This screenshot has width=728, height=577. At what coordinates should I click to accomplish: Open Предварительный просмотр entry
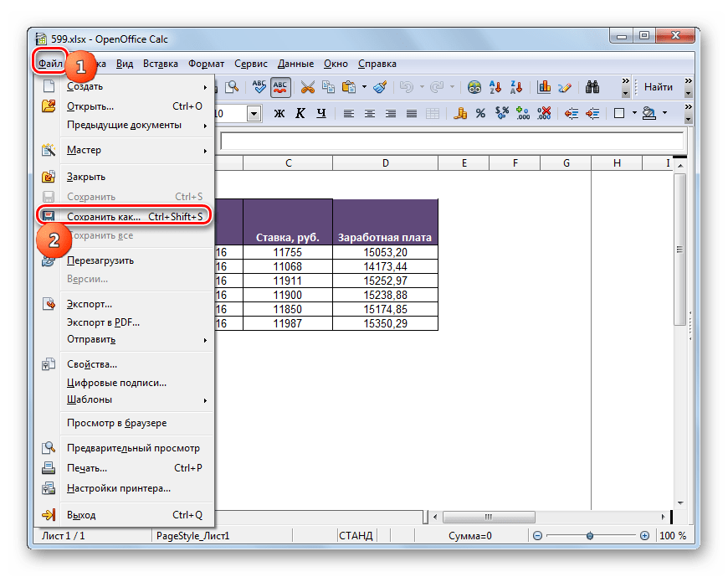[x=124, y=448]
